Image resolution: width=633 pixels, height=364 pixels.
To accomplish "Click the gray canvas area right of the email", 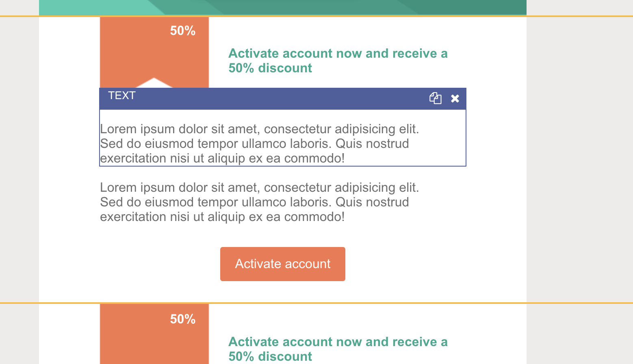I will 580,162.
